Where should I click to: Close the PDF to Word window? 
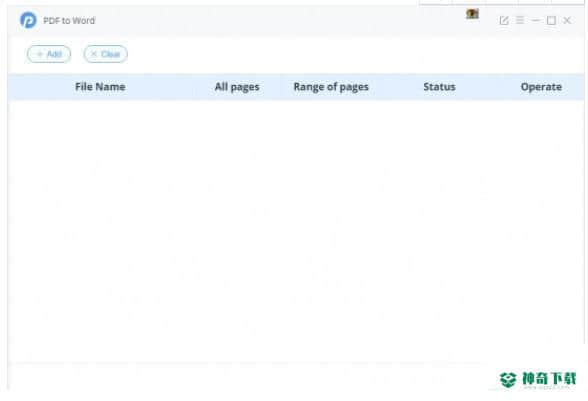point(567,20)
